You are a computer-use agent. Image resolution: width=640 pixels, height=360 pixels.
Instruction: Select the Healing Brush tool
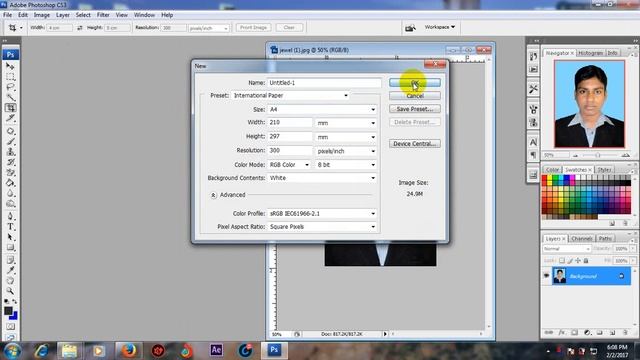coord(11,131)
